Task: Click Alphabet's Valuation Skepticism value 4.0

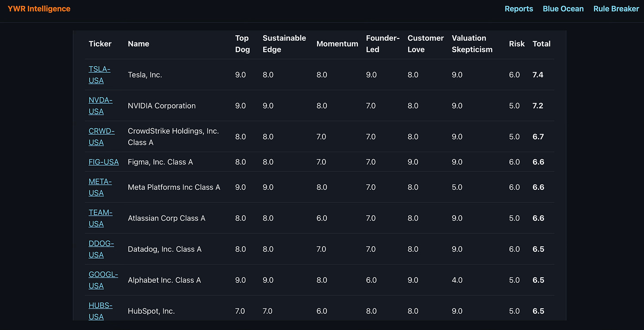Action: pos(457,280)
